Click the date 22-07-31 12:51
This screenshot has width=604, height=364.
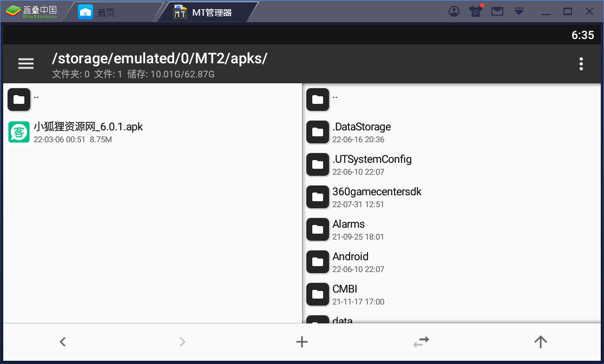click(358, 204)
